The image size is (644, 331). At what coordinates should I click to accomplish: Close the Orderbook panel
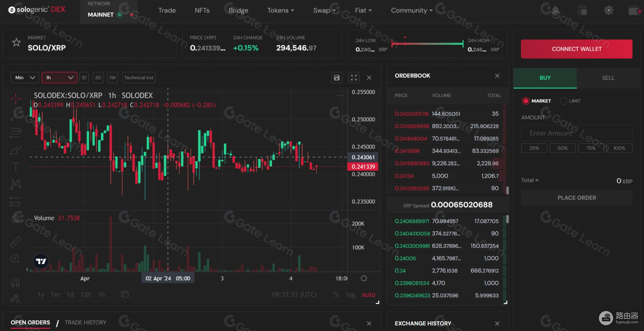[497, 76]
